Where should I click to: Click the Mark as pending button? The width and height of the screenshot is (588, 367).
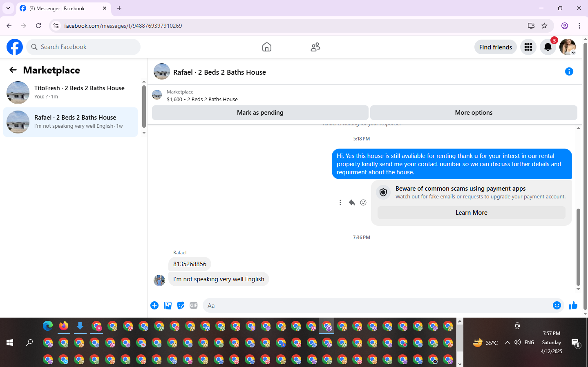(x=260, y=113)
